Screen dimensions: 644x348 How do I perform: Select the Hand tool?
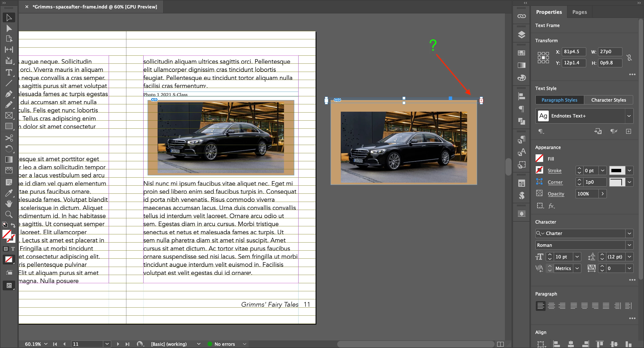(9, 204)
